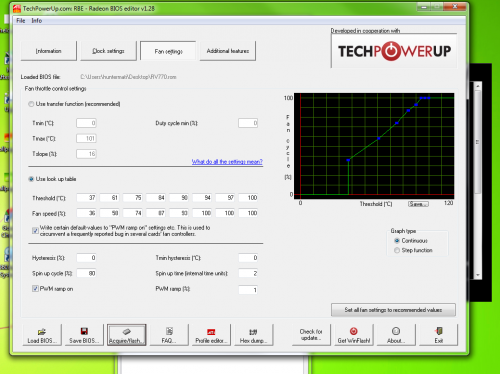Click threshold field with value 90

[x=179, y=198]
